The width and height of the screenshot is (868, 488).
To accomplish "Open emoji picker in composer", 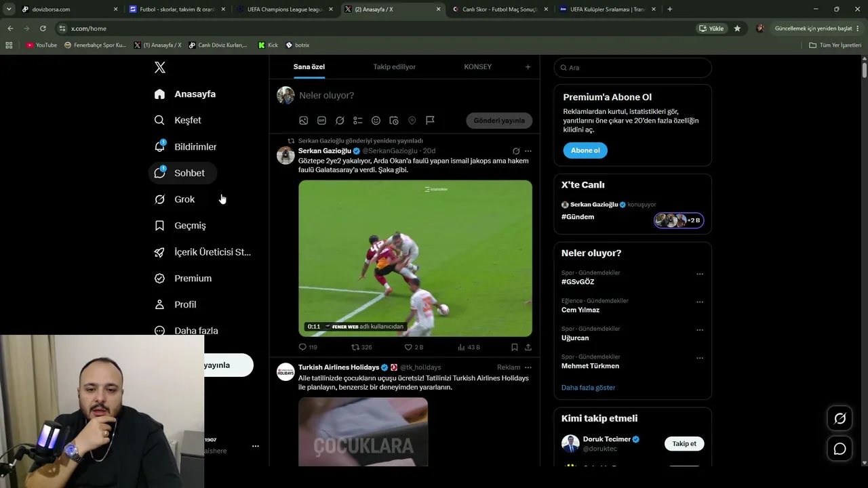I will point(376,121).
